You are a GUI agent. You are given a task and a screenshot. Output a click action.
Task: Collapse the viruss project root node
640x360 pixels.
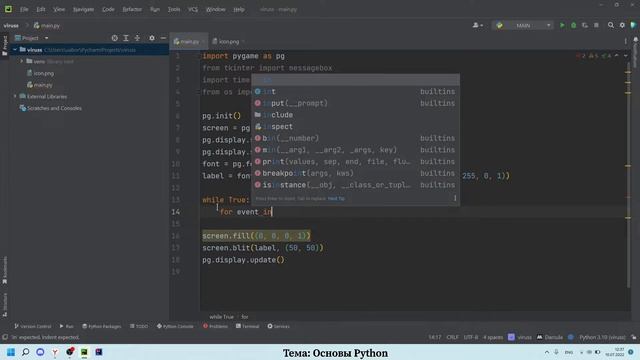tap(15, 50)
